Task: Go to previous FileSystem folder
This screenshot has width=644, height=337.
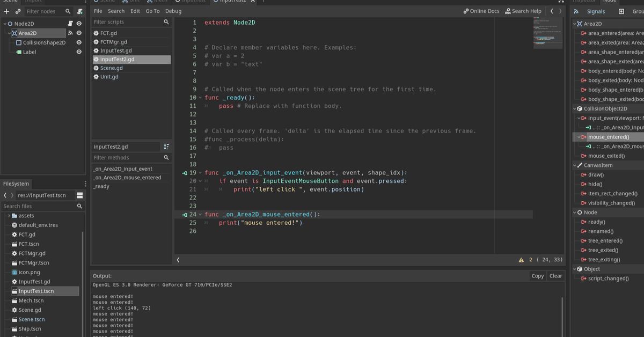Action: pos(5,195)
